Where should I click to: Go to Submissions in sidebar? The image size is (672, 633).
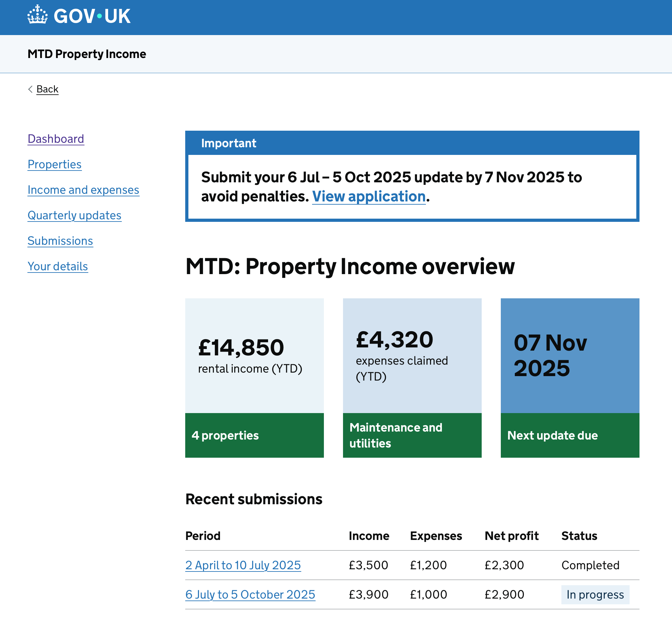60,241
